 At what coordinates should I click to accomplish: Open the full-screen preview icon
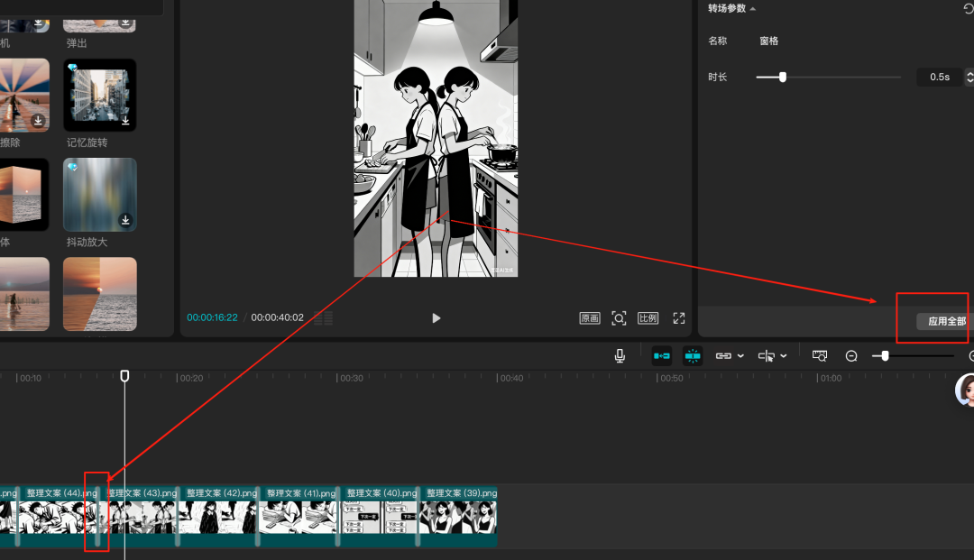click(x=679, y=318)
